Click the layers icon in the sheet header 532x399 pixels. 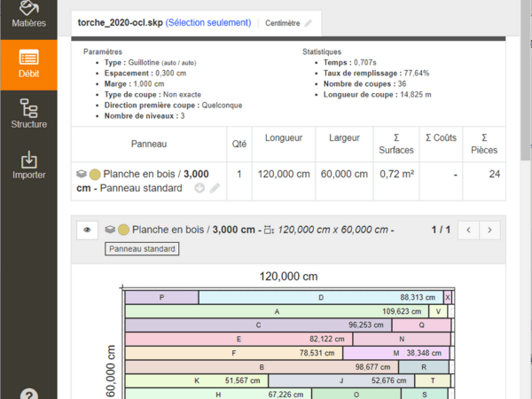pos(110,230)
